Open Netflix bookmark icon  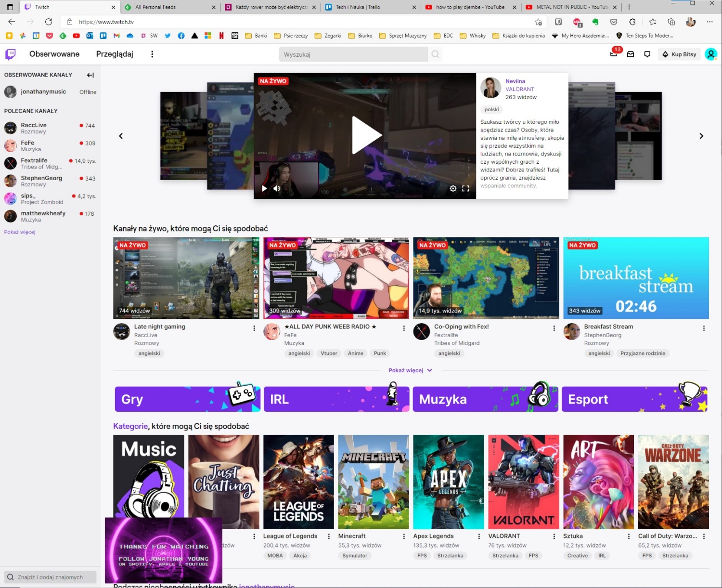(x=221, y=36)
